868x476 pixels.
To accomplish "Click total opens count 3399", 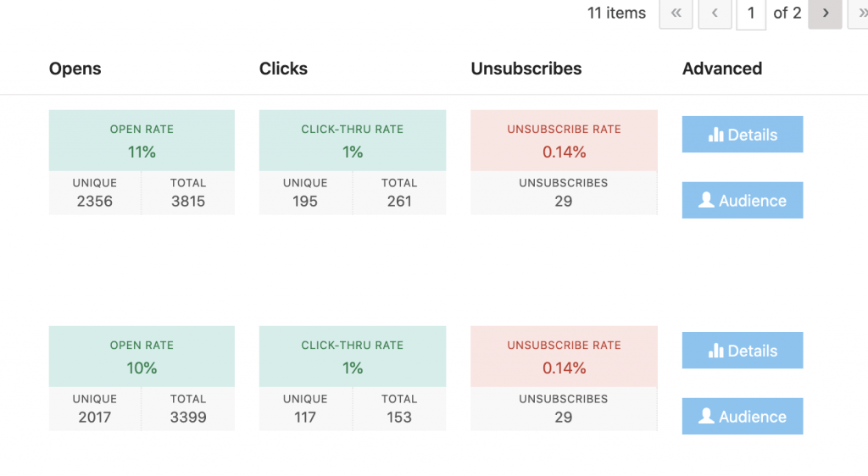I will 188,418.
